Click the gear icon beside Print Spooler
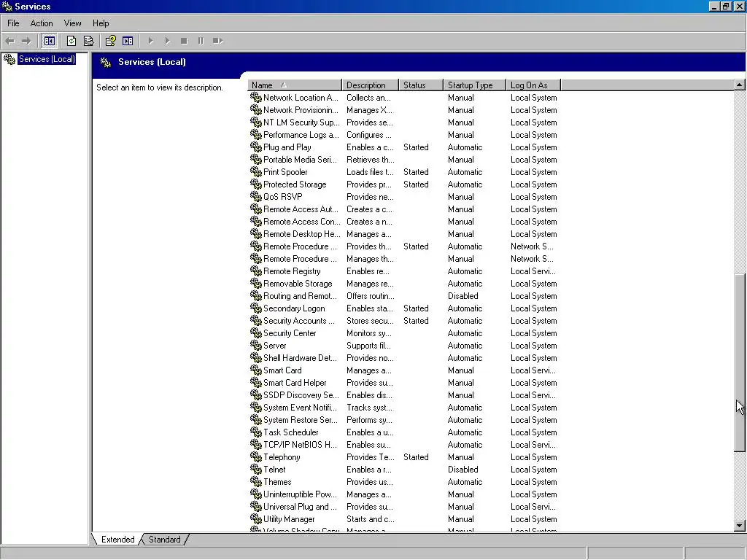 click(x=256, y=172)
